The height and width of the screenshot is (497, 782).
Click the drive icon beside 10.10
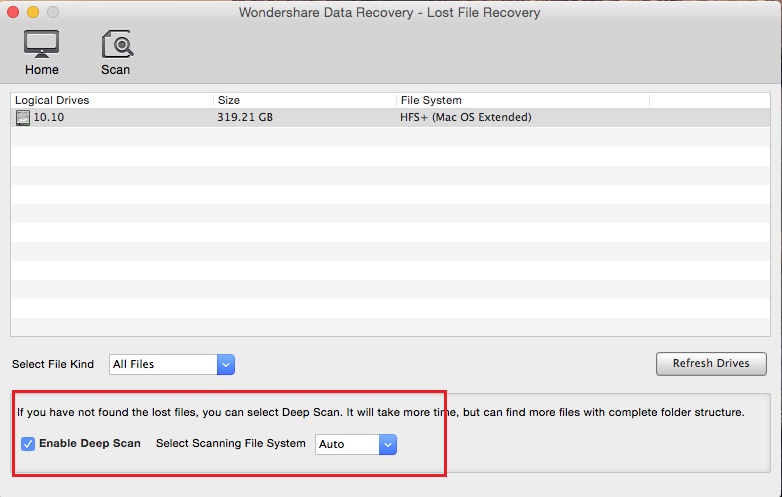point(22,118)
